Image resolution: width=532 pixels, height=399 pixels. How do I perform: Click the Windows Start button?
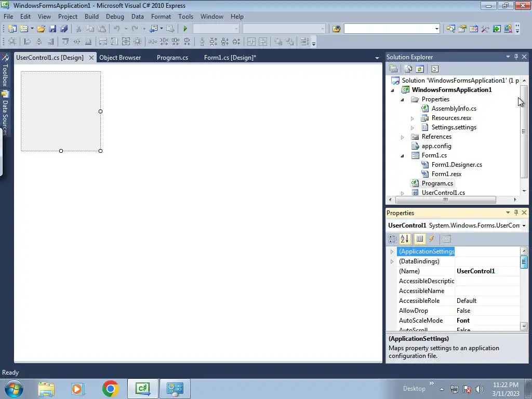(x=14, y=389)
